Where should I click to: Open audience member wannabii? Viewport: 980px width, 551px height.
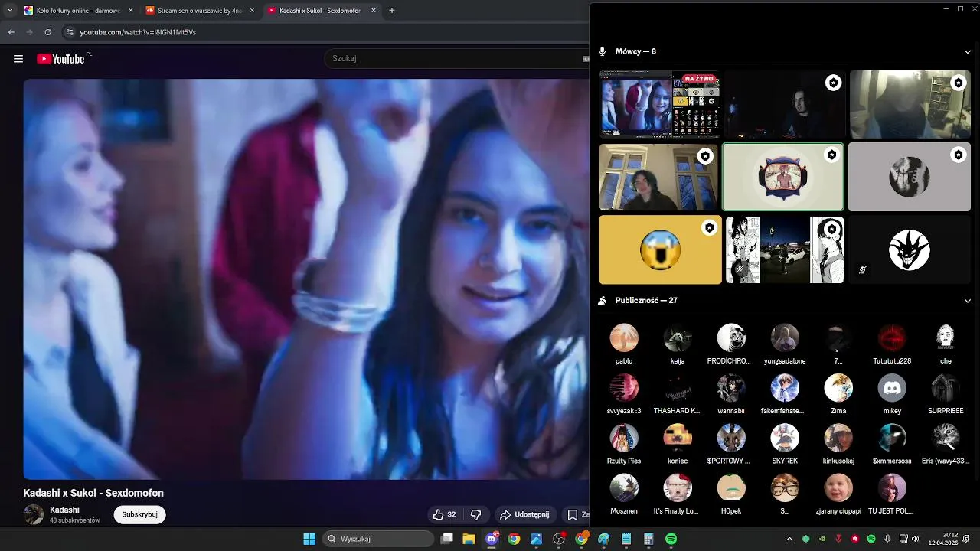click(x=731, y=393)
